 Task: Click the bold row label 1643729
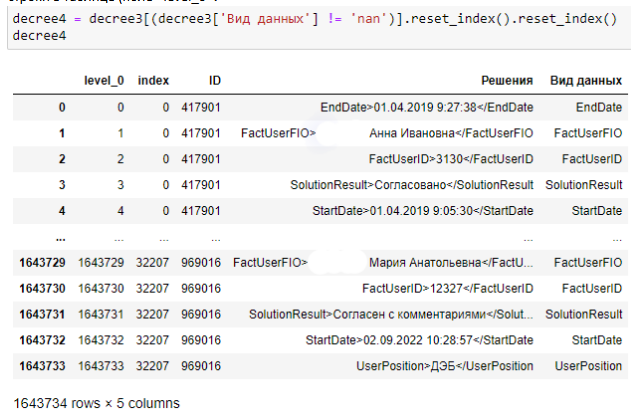41,263
